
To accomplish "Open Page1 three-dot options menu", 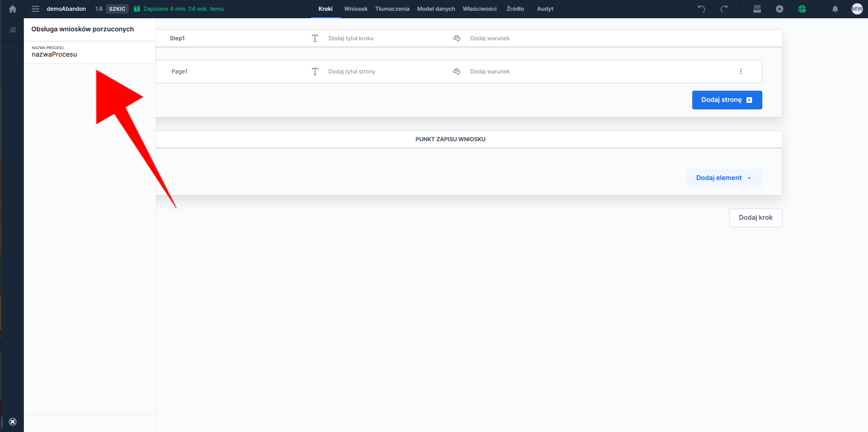I will (x=740, y=72).
